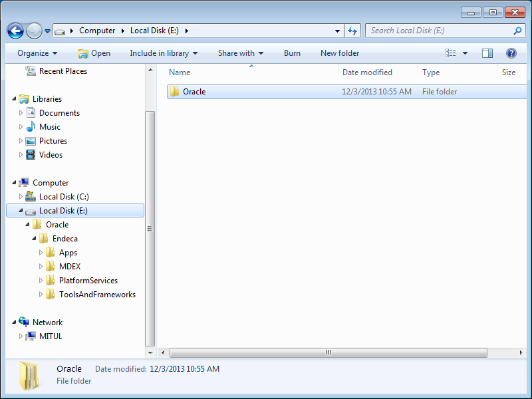Expand Local Disk (C:) tree node
This screenshot has height=399, width=532.
[21, 197]
